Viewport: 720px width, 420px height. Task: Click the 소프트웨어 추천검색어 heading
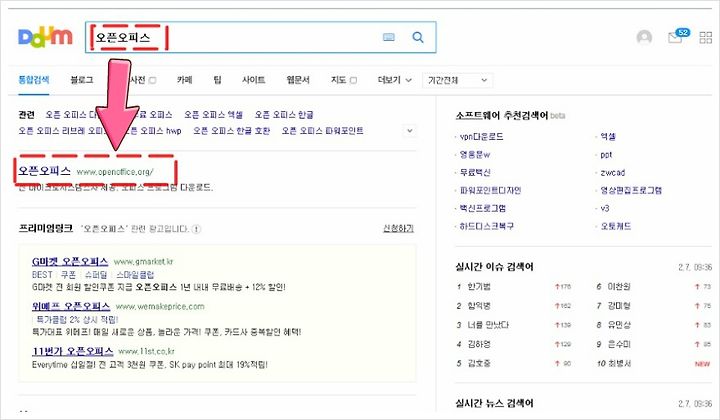tap(501, 115)
